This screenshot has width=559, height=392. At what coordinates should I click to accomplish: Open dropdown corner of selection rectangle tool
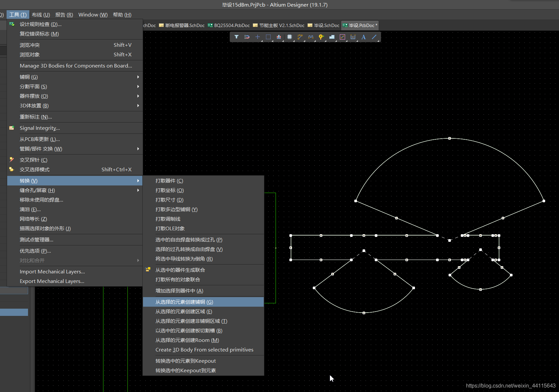pos(272,41)
